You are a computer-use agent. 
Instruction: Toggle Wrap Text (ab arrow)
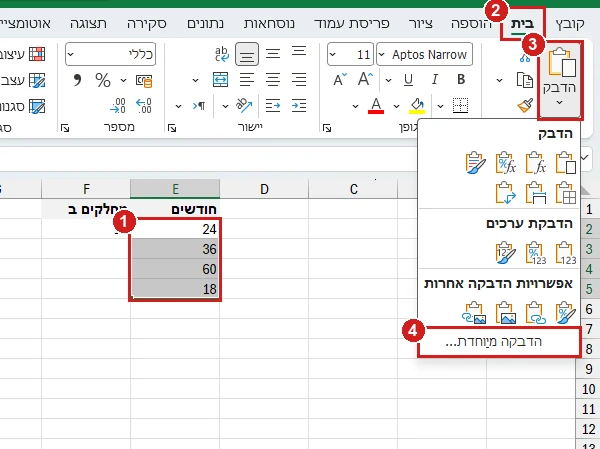click(222, 54)
